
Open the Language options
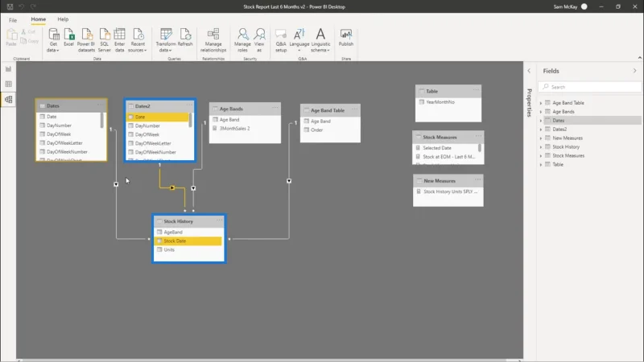(299, 39)
